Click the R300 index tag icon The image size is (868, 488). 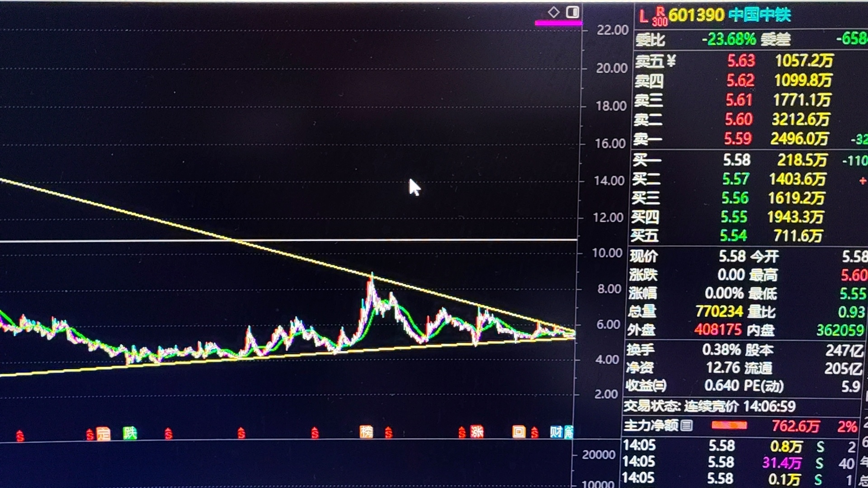(660, 17)
